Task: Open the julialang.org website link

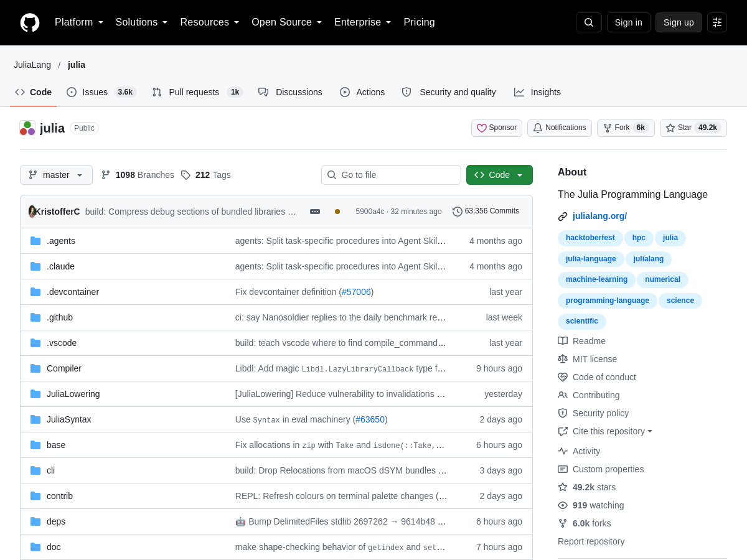Action: coord(599,216)
